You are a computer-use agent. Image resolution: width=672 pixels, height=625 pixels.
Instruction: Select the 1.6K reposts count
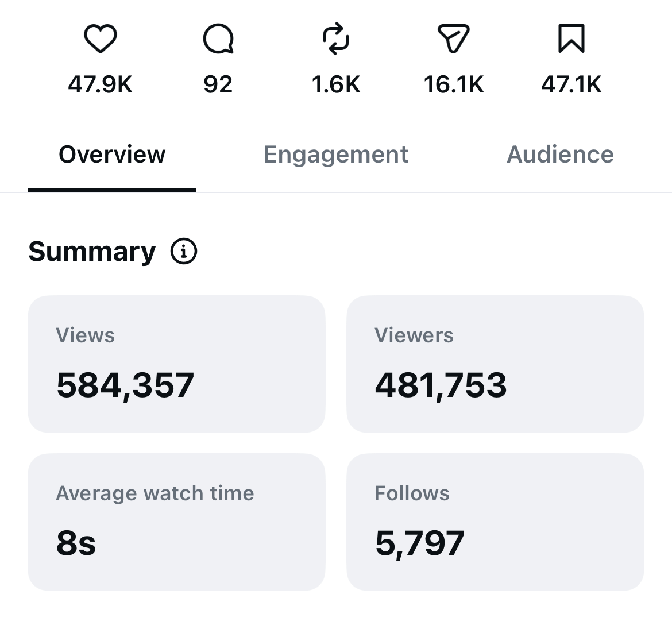click(336, 84)
